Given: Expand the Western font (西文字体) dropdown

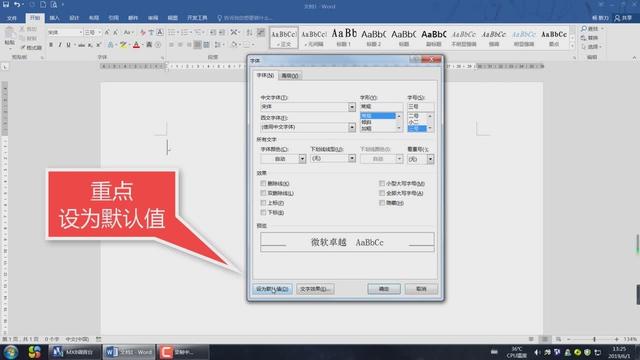Looking at the screenshot, I should click(x=352, y=127).
